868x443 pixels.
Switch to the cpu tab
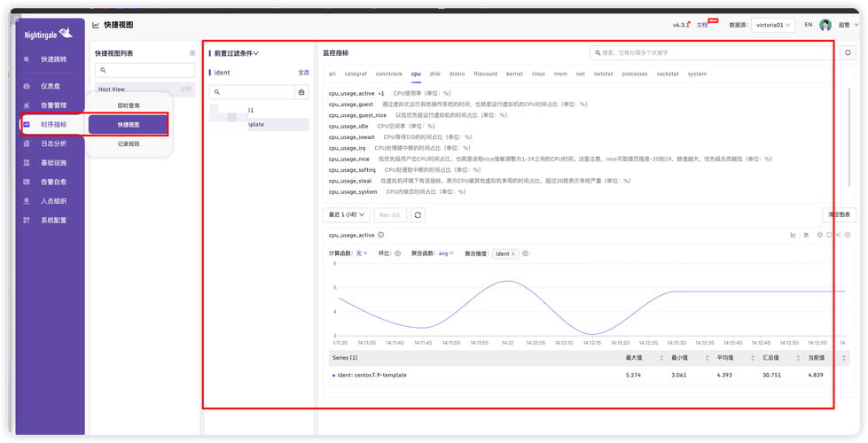pyautogui.click(x=416, y=74)
